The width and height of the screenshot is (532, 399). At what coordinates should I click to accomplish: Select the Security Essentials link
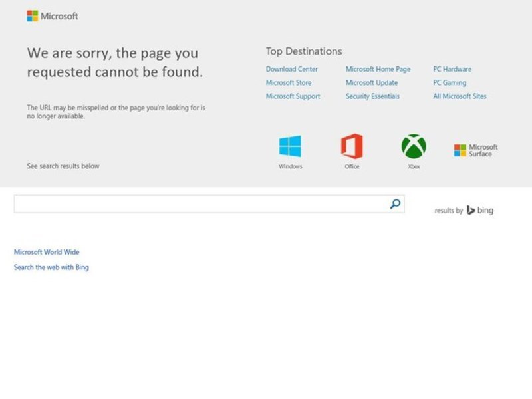point(372,96)
